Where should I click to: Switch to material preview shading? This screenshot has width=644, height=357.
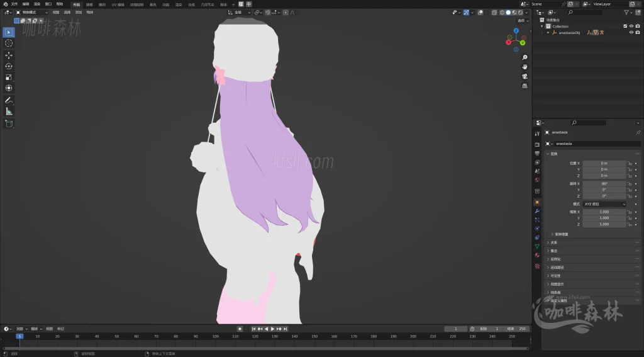coord(514,13)
